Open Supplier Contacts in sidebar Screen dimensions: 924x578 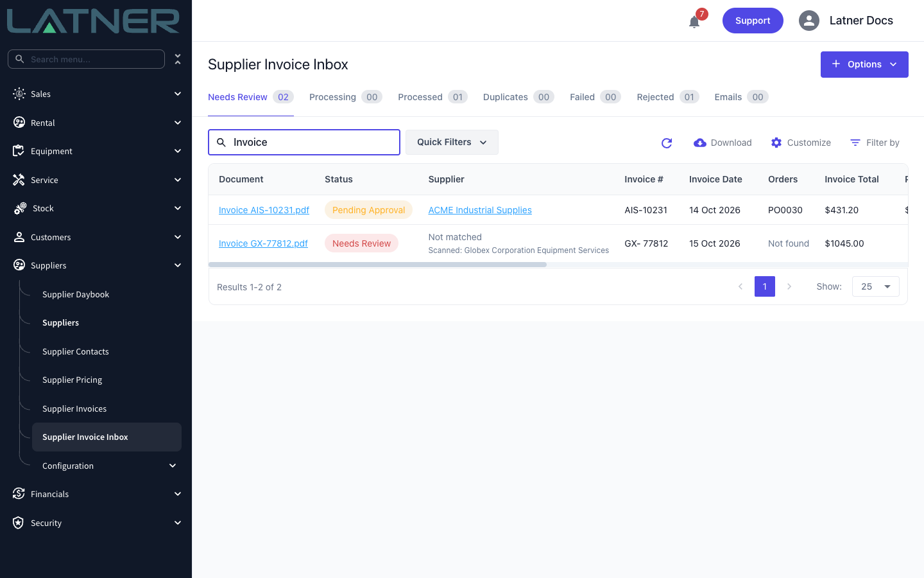76,351
